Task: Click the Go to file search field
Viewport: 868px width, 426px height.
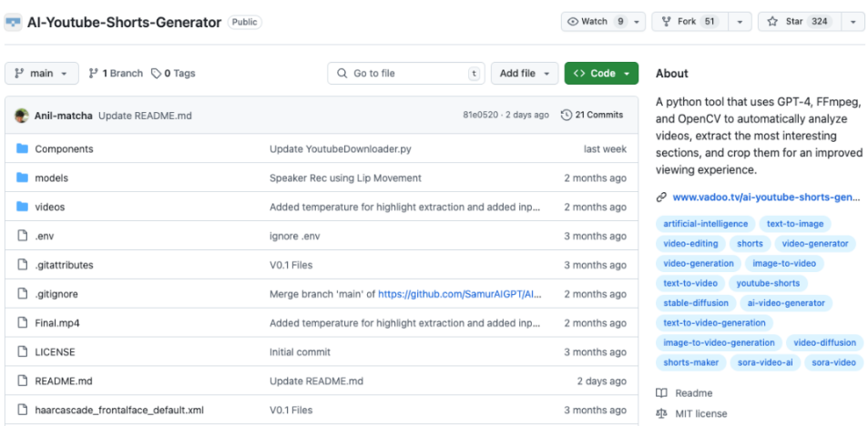Action: [406, 73]
